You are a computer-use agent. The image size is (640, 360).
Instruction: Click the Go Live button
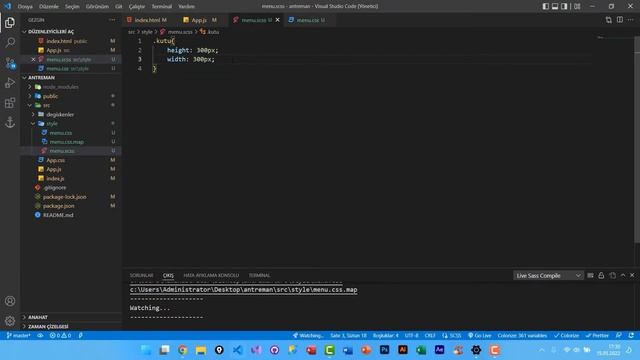[480, 336]
